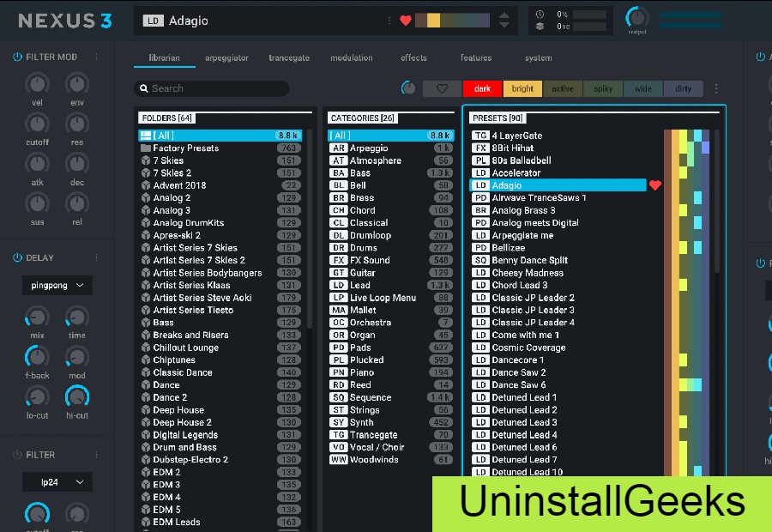The height and width of the screenshot is (532, 772).
Task: Click the AR badge for Arpeggio category
Action: click(338, 148)
